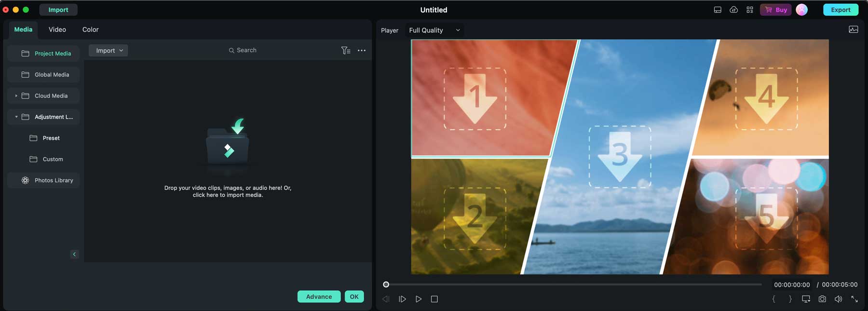This screenshot has width=868, height=311.
Task: Click the Import button in title bar
Action: click(58, 10)
